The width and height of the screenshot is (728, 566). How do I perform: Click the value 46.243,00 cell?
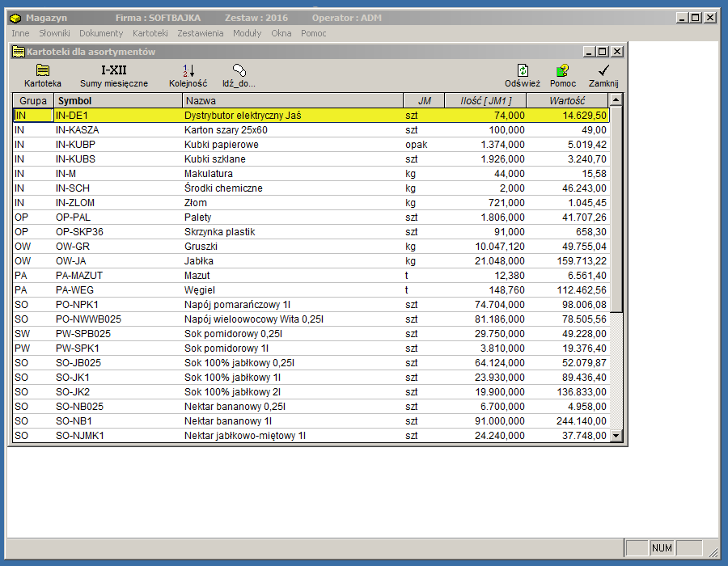585,188
